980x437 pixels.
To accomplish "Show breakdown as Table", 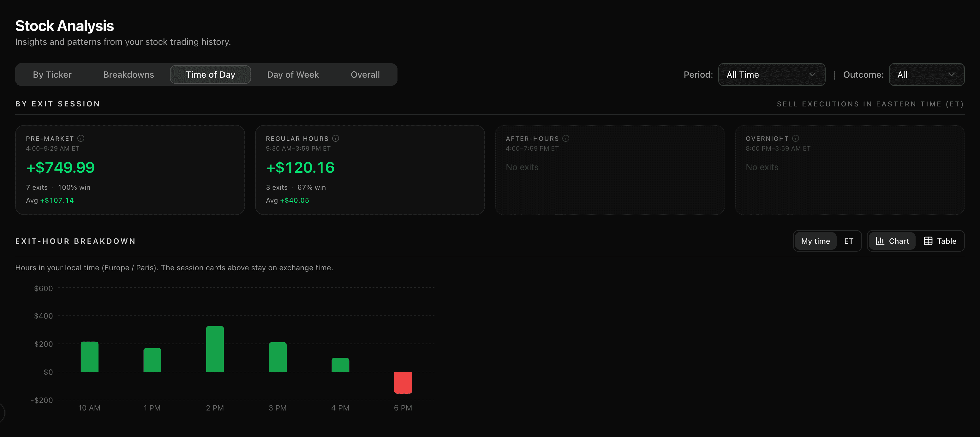I will pyautogui.click(x=940, y=241).
